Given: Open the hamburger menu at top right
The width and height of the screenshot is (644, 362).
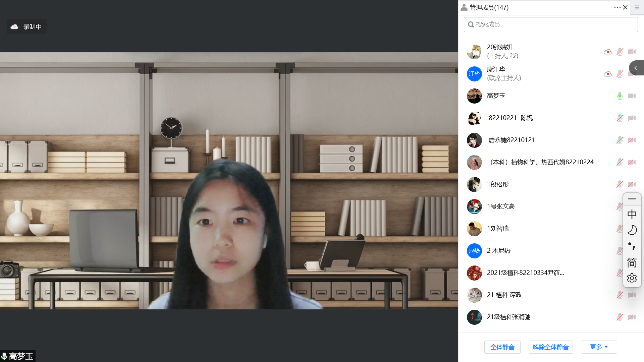Looking at the screenshot, I should [x=637, y=7].
